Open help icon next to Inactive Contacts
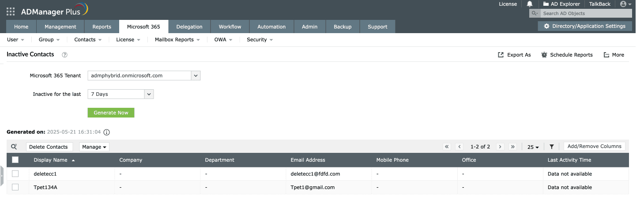This screenshot has width=644, height=220. click(64, 55)
